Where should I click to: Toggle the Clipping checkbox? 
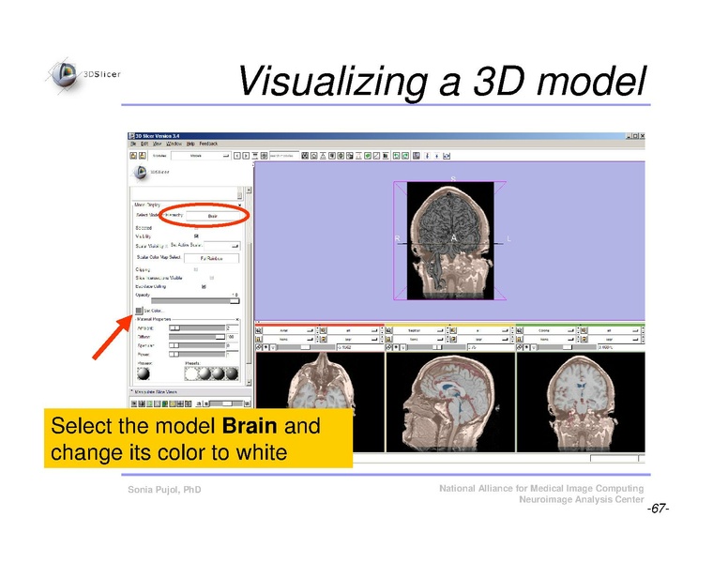pos(196,269)
